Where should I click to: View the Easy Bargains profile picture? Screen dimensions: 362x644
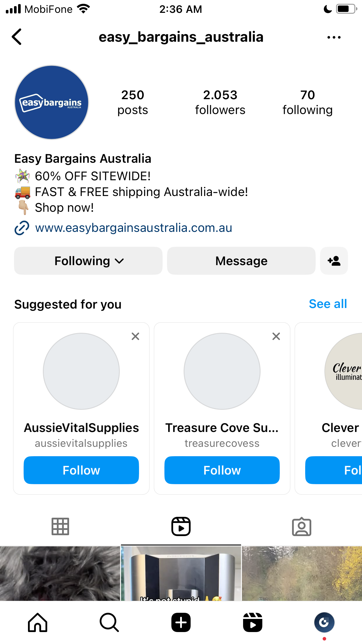tap(52, 102)
